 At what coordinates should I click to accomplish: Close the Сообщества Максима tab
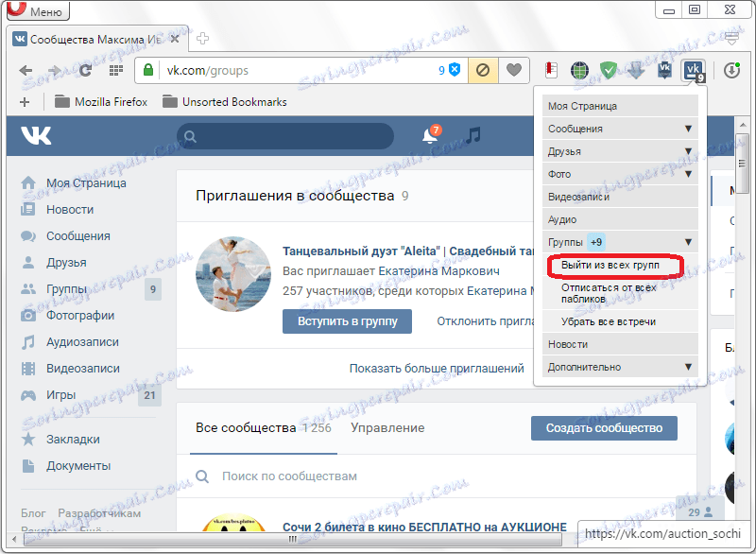(175, 39)
